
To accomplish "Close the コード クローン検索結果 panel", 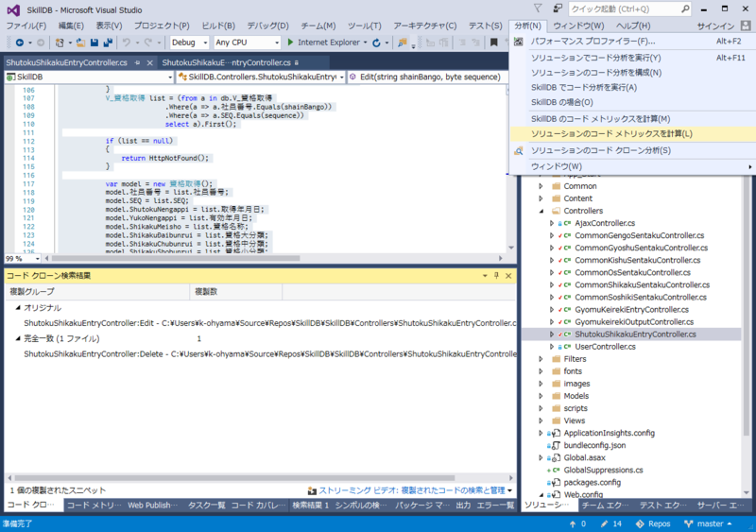I will 508,275.
